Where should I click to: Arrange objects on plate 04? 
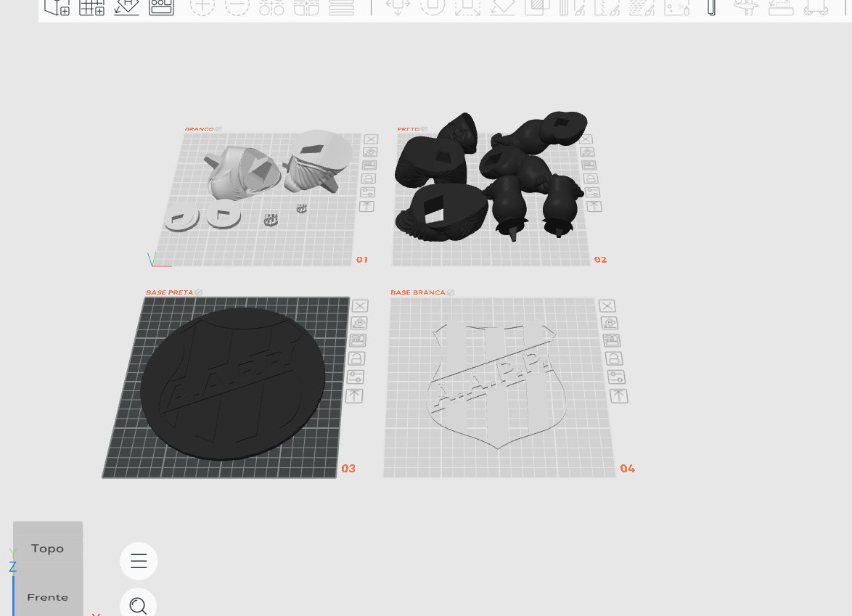coord(611,340)
